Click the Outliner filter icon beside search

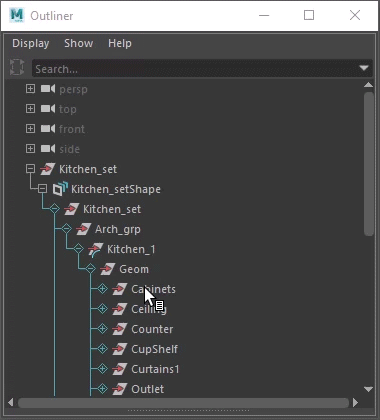click(17, 67)
